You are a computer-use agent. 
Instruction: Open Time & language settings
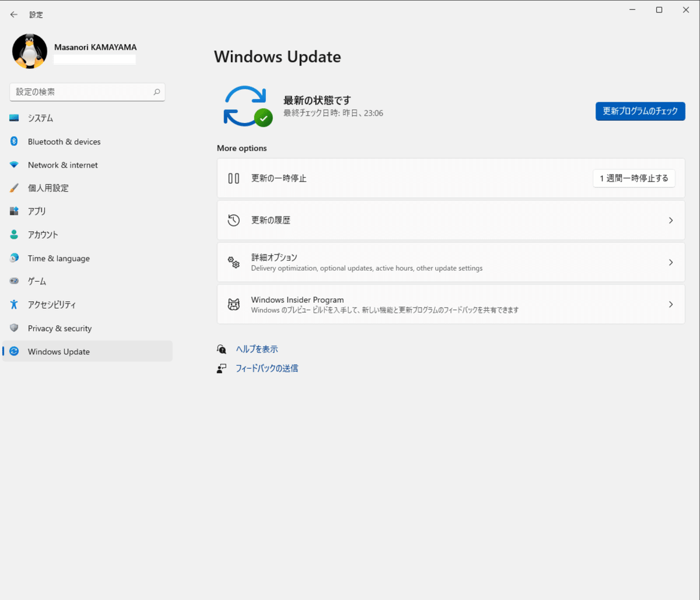pos(87,258)
